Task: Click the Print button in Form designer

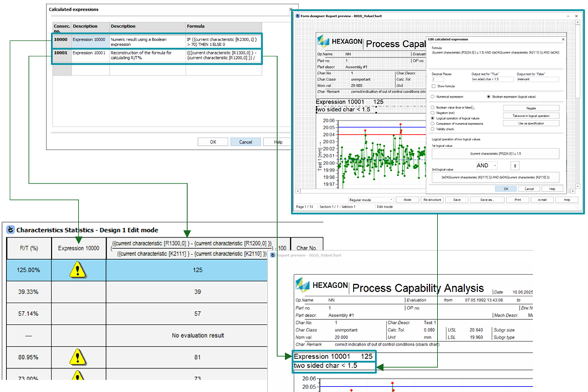Action: tap(517, 200)
